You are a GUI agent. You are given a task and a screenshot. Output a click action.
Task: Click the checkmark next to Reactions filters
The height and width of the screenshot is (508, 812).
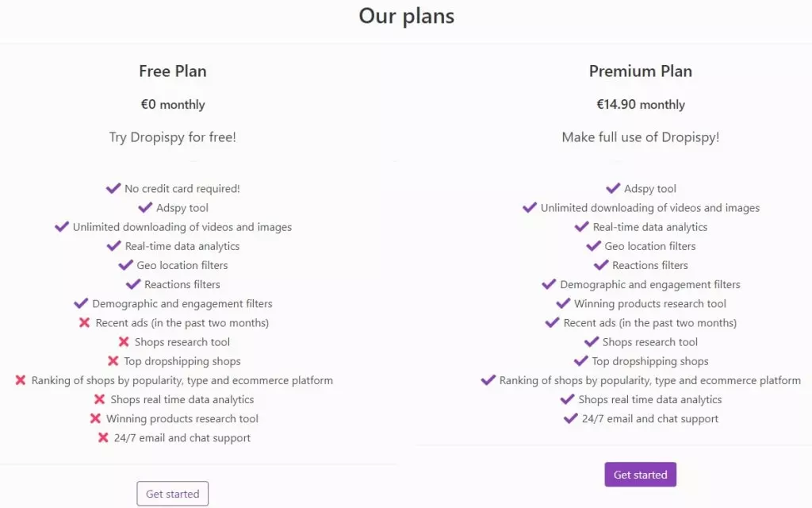click(x=132, y=283)
